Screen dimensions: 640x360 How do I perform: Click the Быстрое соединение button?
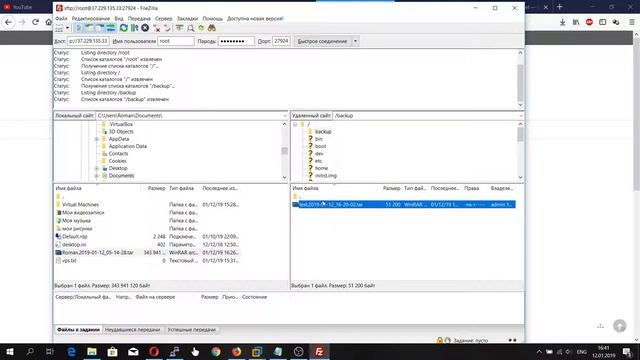322,41
